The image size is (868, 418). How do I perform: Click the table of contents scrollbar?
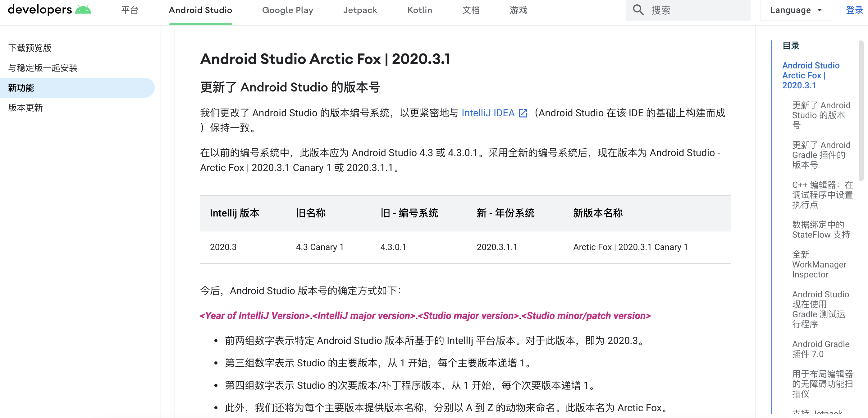861,111
